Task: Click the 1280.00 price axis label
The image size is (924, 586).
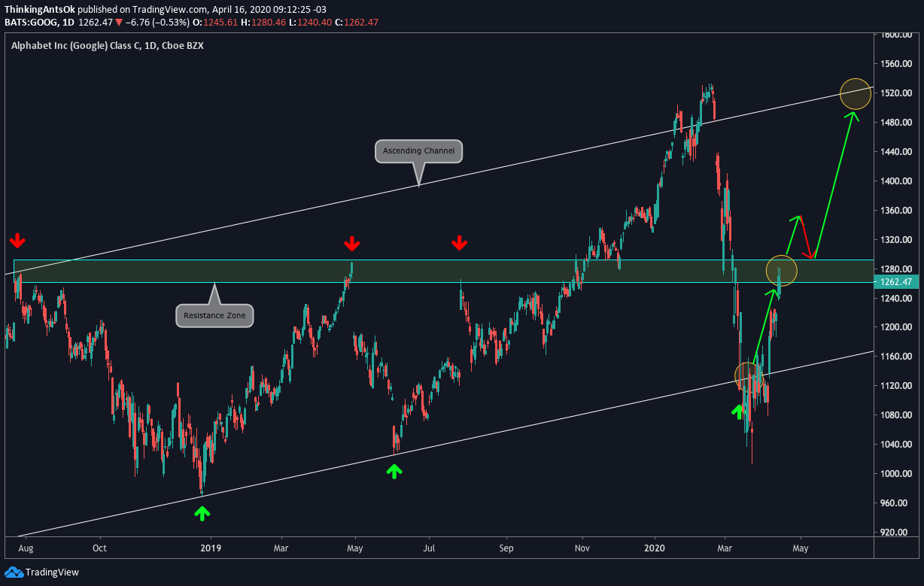Action: pyautogui.click(x=896, y=269)
